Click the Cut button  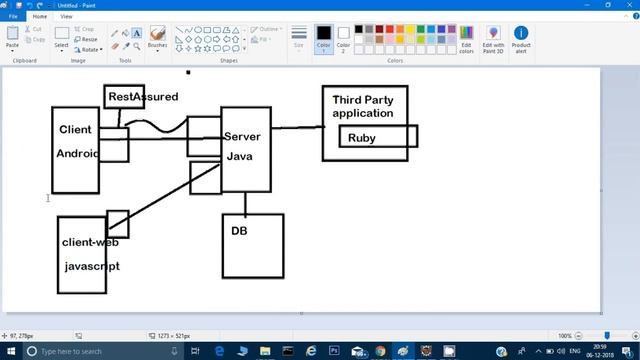coord(33,29)
